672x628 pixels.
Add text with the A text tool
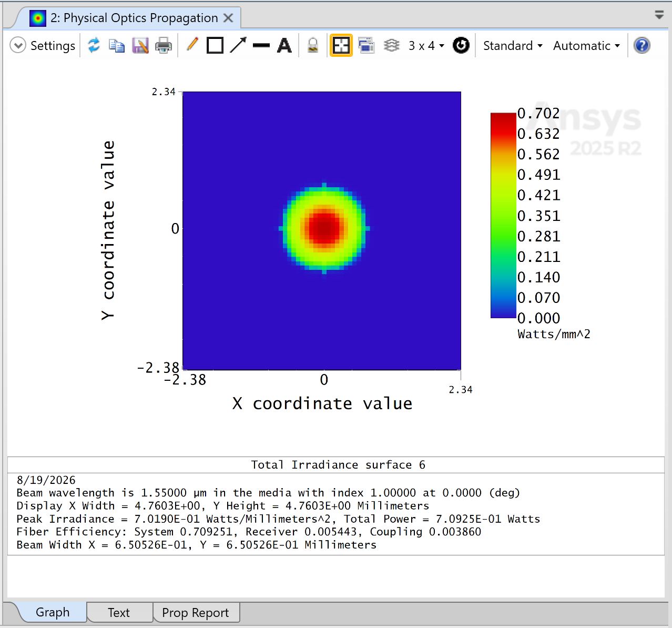click(x=284, y=45)
